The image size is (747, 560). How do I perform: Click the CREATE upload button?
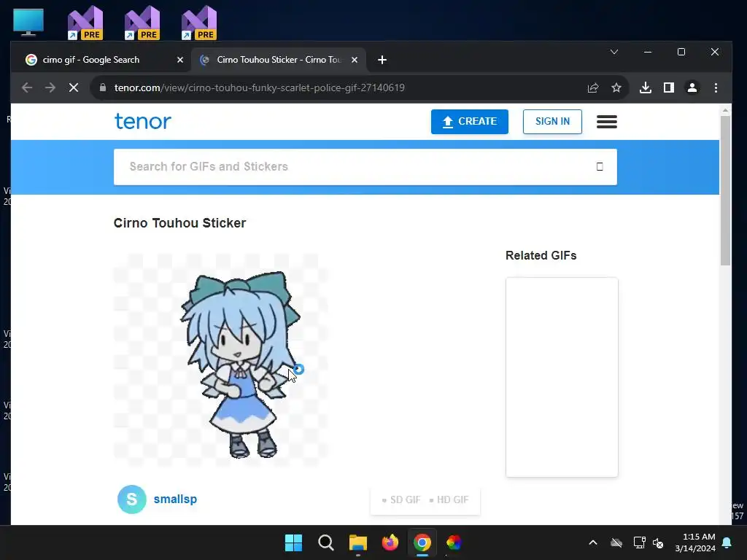tap(470, 122)
